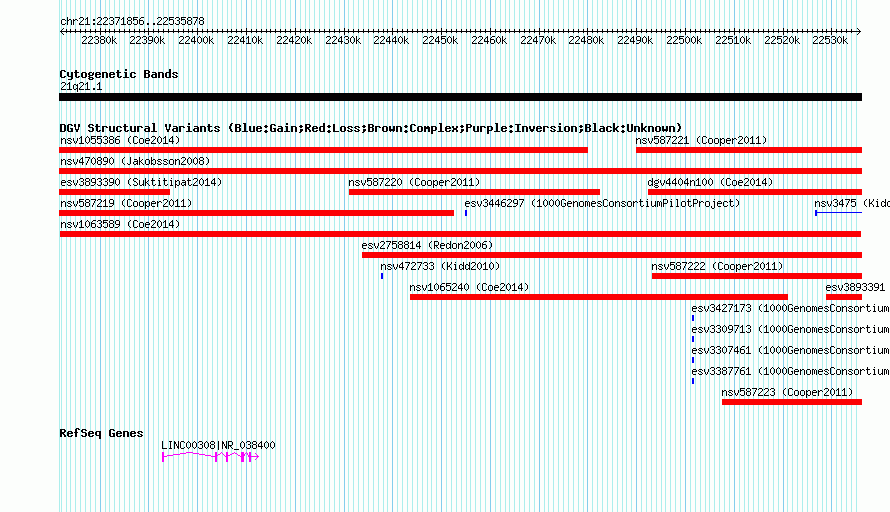
Task: Click the esv3893391 red variant bar
Action: tap(844, 297)
